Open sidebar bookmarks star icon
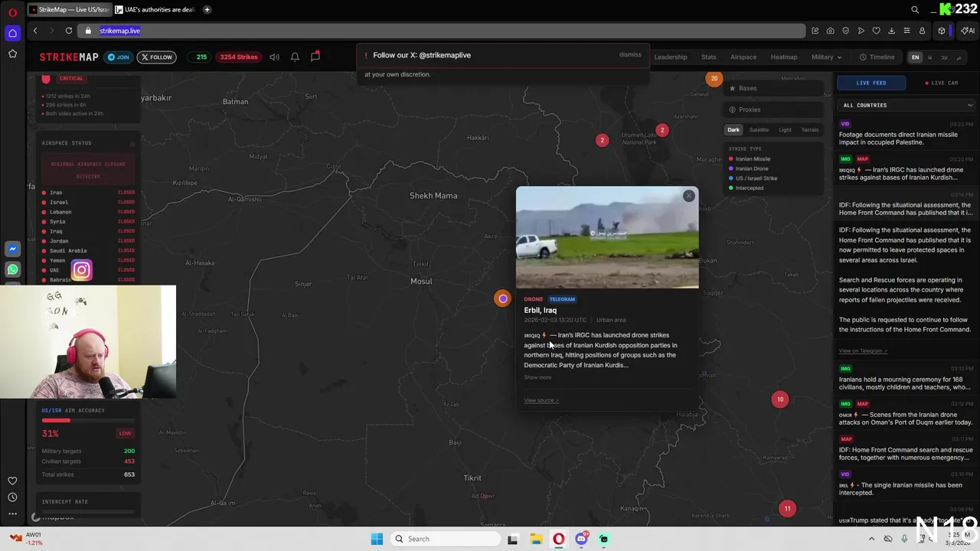 (12, 54)
